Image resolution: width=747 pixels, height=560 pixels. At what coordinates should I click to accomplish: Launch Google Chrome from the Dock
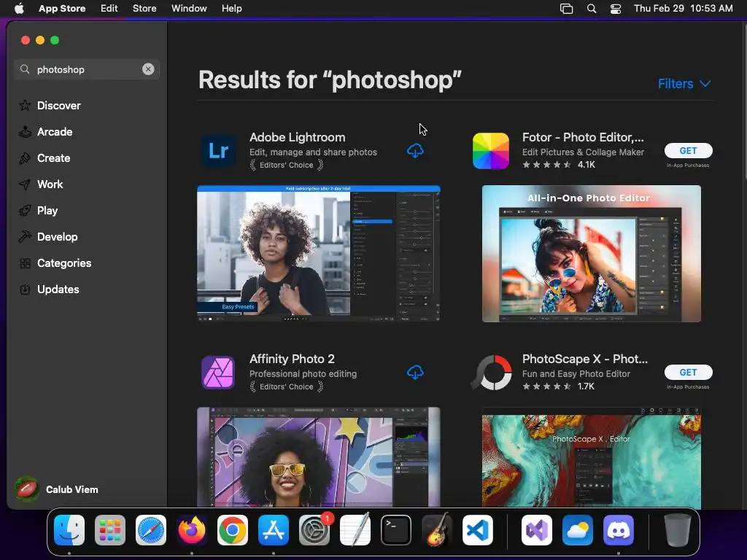(x=233, y=530)
